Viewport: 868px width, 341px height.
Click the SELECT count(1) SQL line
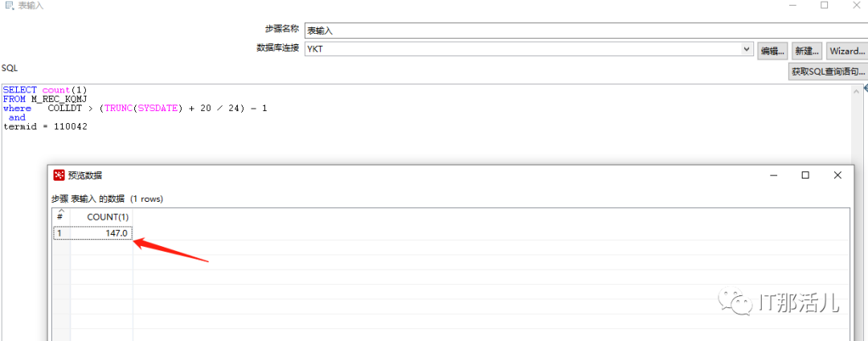pos(45,90)
